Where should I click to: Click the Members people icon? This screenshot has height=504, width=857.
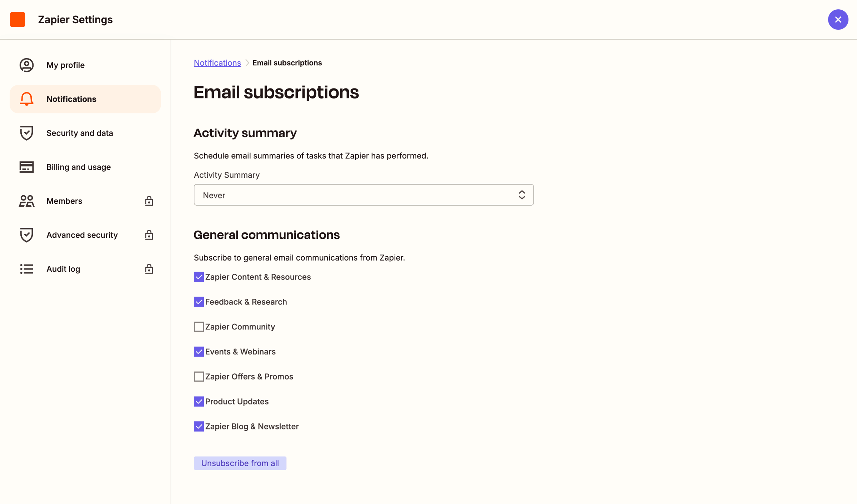[26, 201]
